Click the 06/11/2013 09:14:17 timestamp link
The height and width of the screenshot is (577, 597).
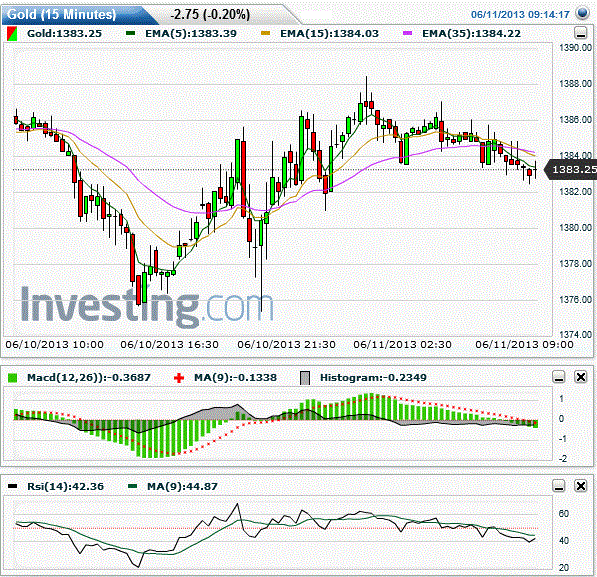520,14
